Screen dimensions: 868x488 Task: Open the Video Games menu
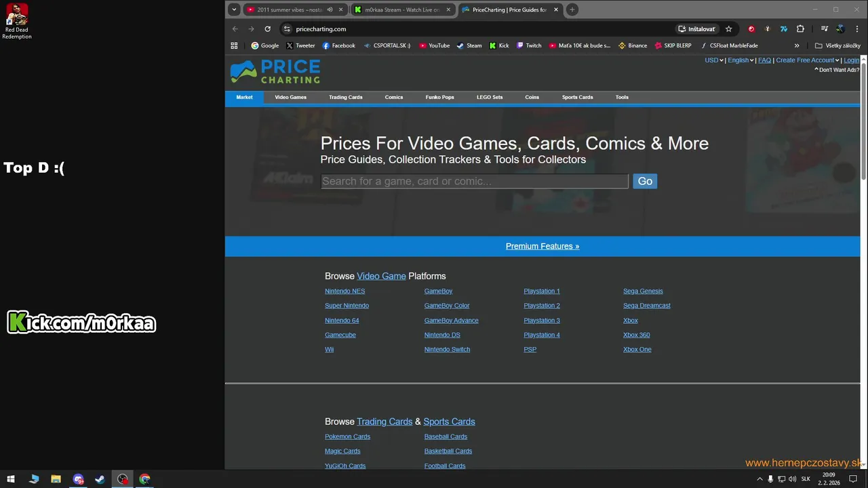click(x=291, y=98)
